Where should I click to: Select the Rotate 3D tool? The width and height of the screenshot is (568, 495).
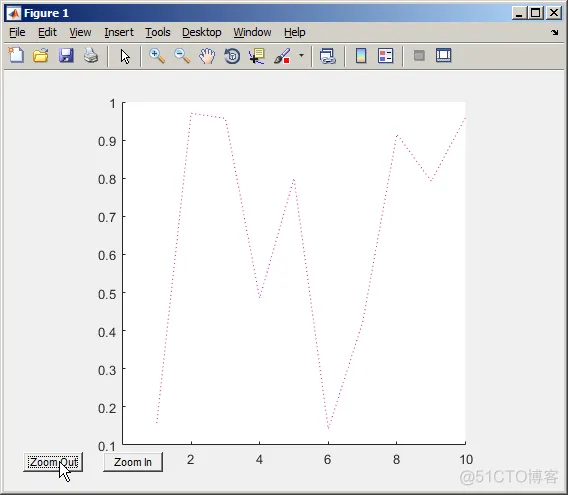pos(232,56)
